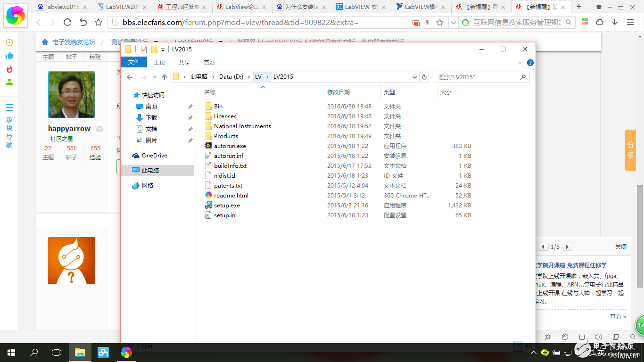This screenshot has height=362, width=644.
Task: Click the message envelope beside happyarrow
Action: (99, 129)
